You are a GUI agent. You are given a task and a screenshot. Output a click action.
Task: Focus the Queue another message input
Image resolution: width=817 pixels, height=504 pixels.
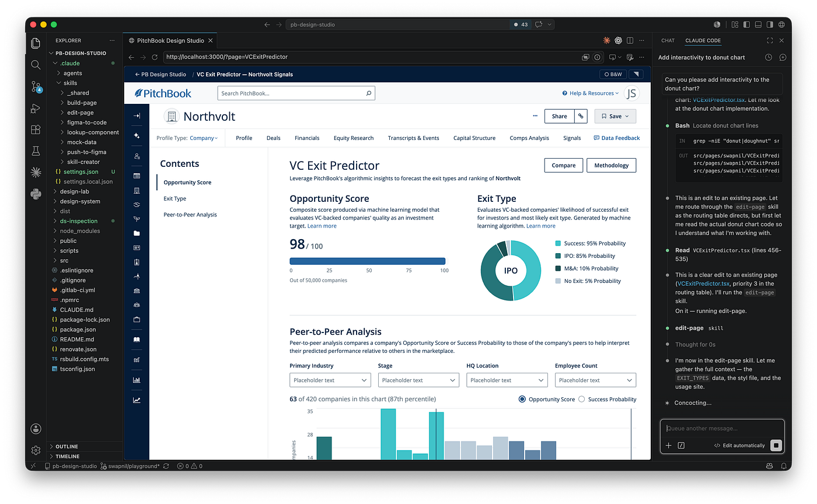(x=722, y=429)
